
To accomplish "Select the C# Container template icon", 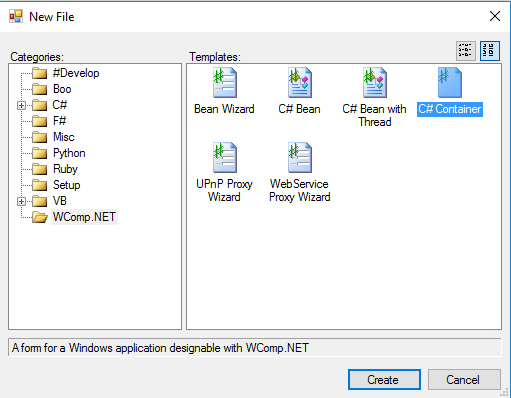I will (x=450, y=82).
